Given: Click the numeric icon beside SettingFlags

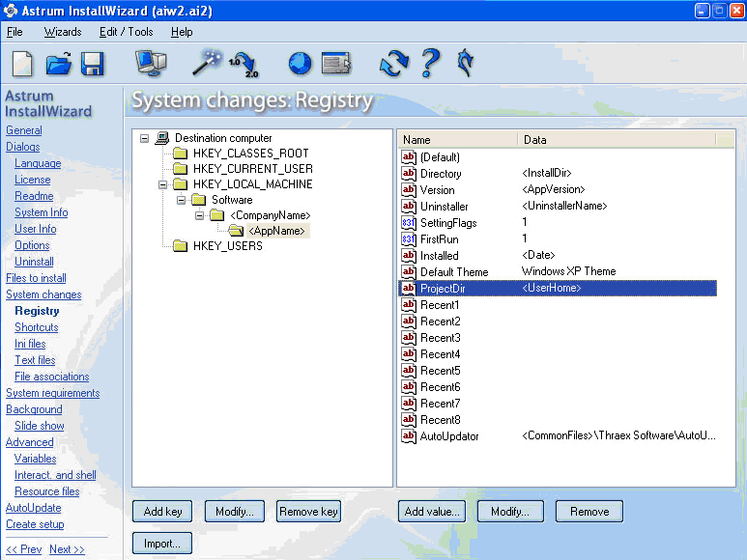Looking at the screenshot, I should [409, 223].
